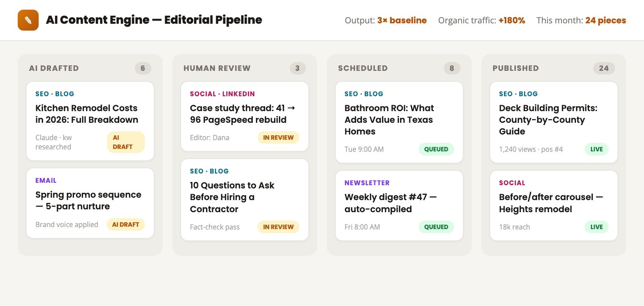Click the count badge 6 on AI Drafted
This screenshot has height=306, width=644.
143,68
